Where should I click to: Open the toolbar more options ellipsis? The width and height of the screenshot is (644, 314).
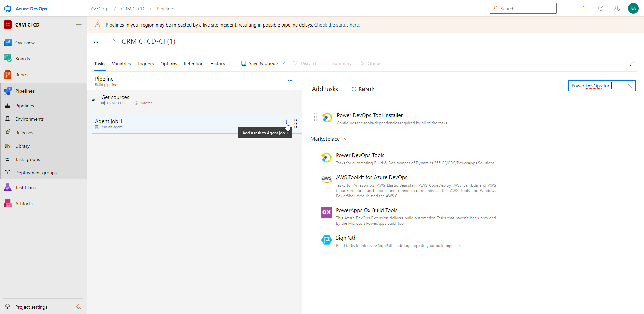[391, 64]
